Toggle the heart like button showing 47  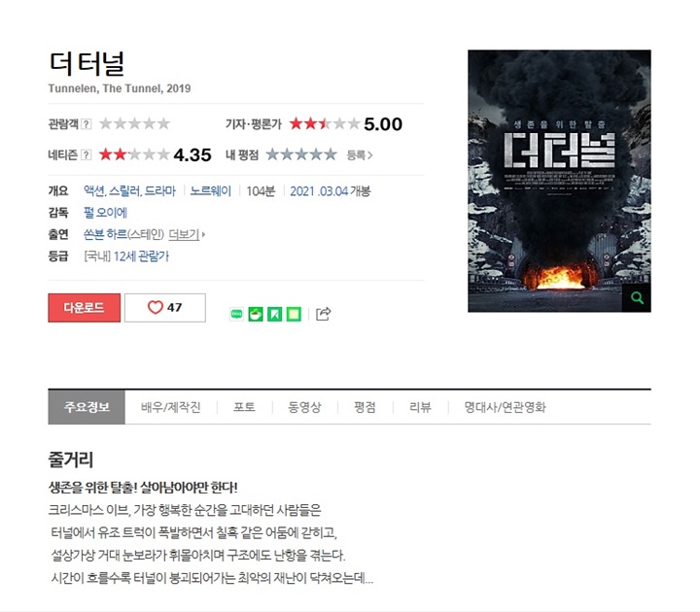tap(164, 307)
